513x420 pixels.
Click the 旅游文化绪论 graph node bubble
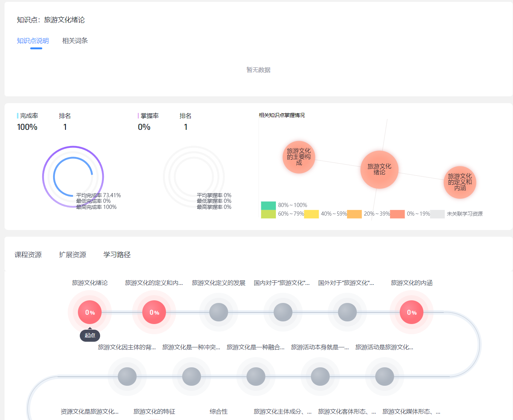coord(379,169)
